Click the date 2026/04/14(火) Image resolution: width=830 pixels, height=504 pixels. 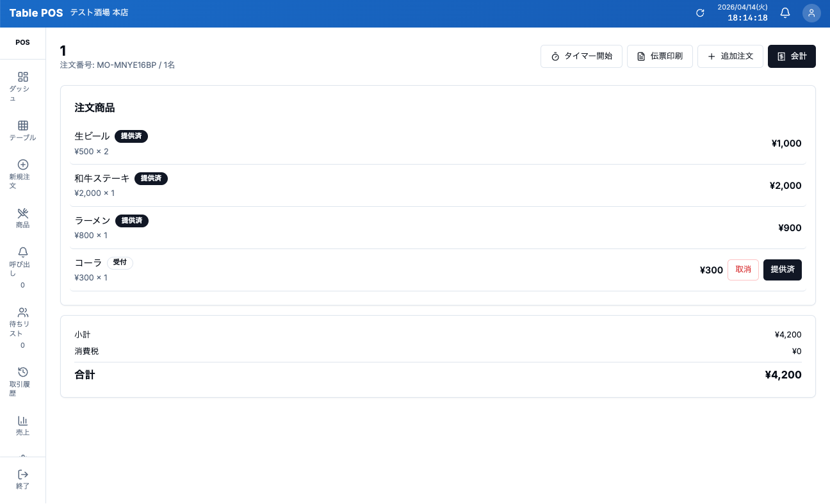(x=743, y=7)
